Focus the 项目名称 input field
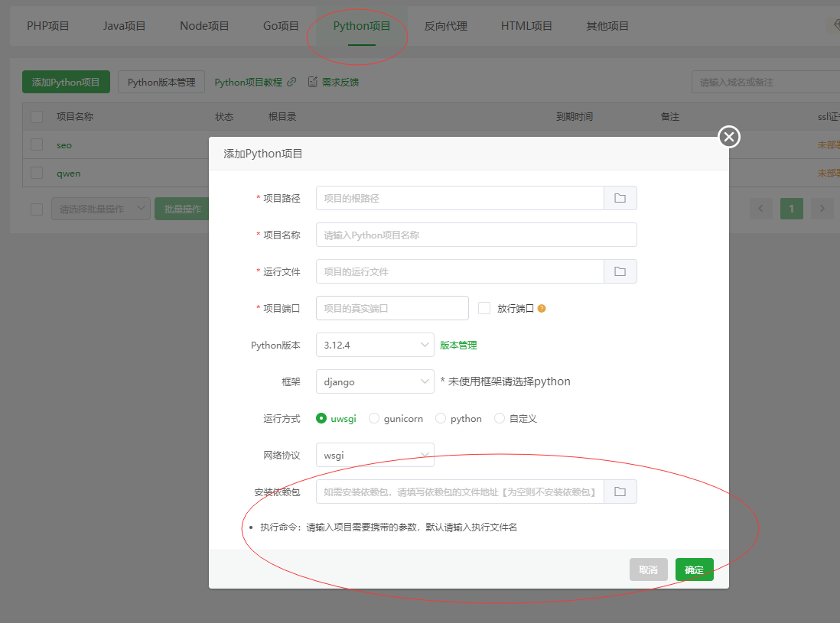 (477, 235)
